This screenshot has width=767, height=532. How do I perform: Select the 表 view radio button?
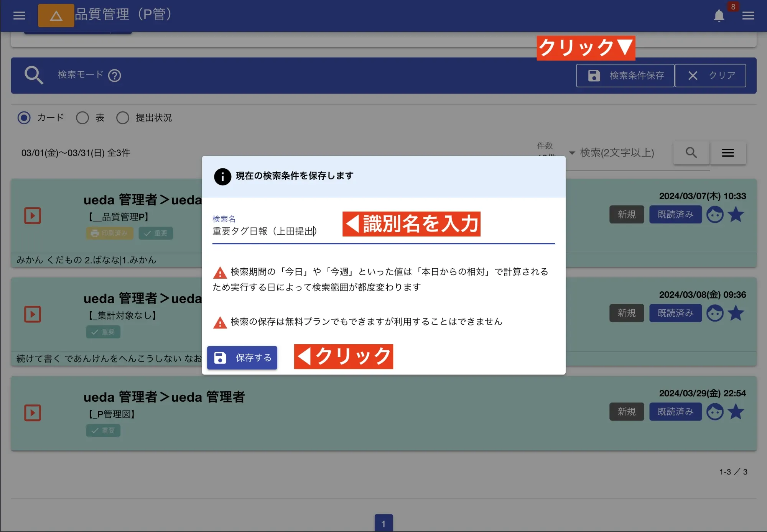(82, 118)
